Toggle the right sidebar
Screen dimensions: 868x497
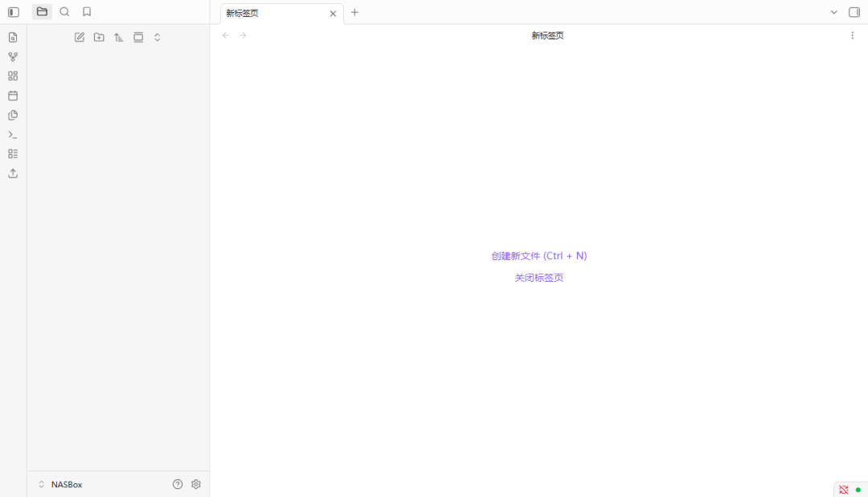click(x=854, y=12)
